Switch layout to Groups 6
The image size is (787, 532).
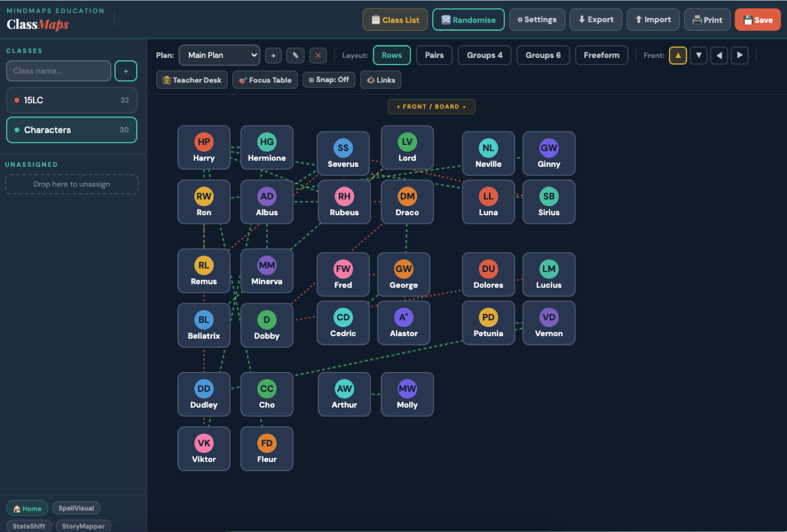coord(543,55)
